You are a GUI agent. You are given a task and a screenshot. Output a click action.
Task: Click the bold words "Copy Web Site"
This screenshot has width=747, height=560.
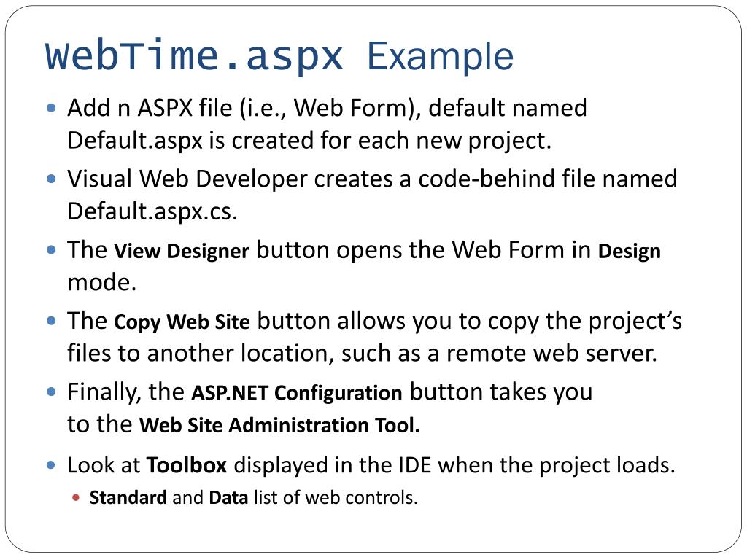[x=182, y=322]
